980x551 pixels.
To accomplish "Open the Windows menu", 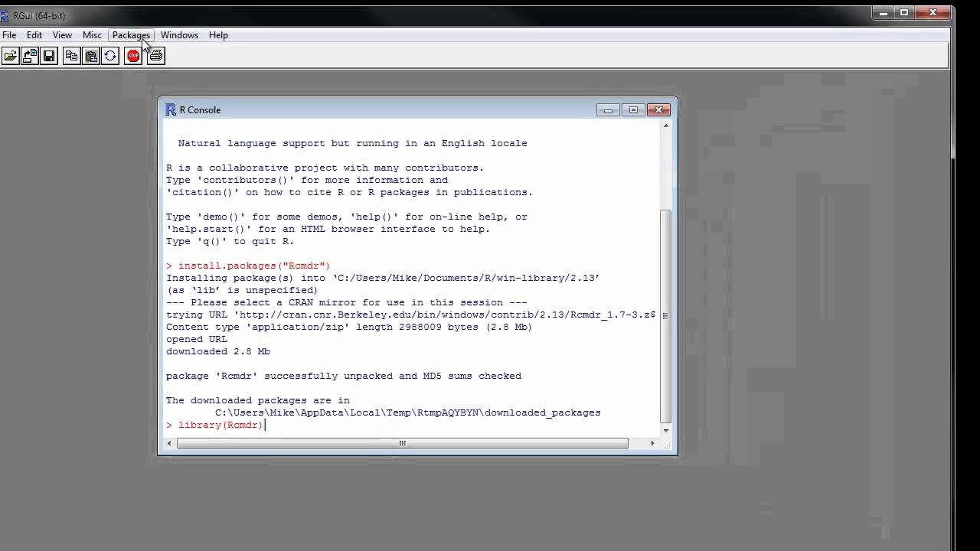I will point(179,35).
